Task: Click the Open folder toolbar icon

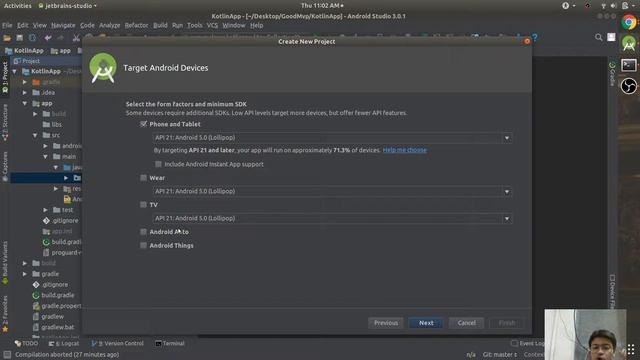Action: 7,38
